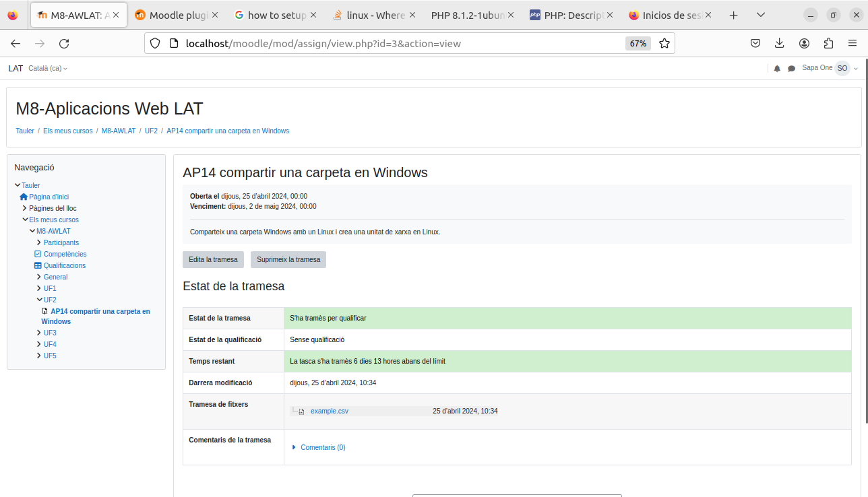The image size is (868, 497).
Task: Collapse the M8-AWLAT course tree node
Action: 32,231
